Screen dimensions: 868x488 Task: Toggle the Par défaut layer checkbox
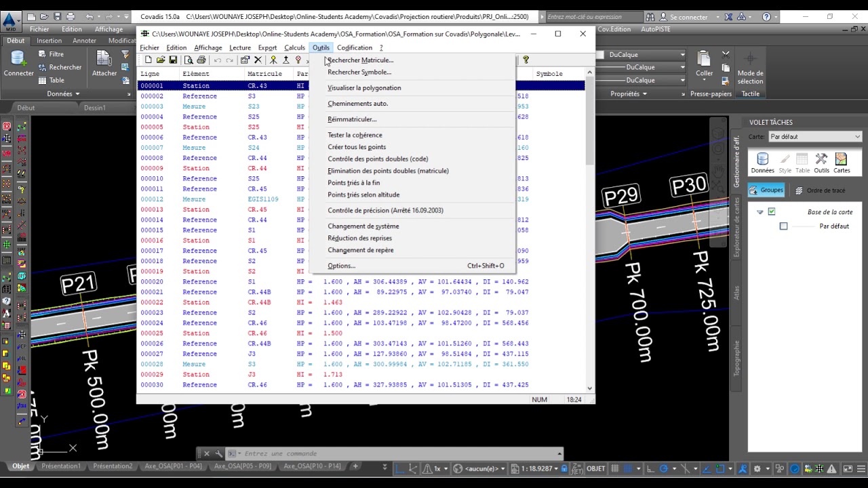pyautogui.click(x=783, y=226)
